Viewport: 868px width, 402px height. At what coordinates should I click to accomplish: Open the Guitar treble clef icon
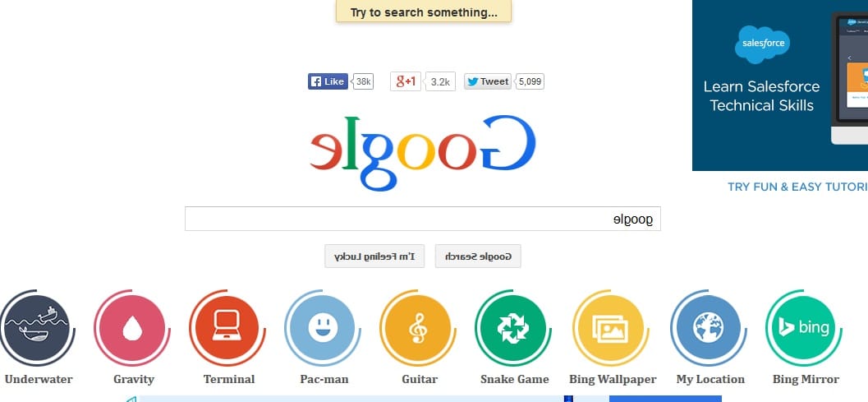click(x=418, y=328)
